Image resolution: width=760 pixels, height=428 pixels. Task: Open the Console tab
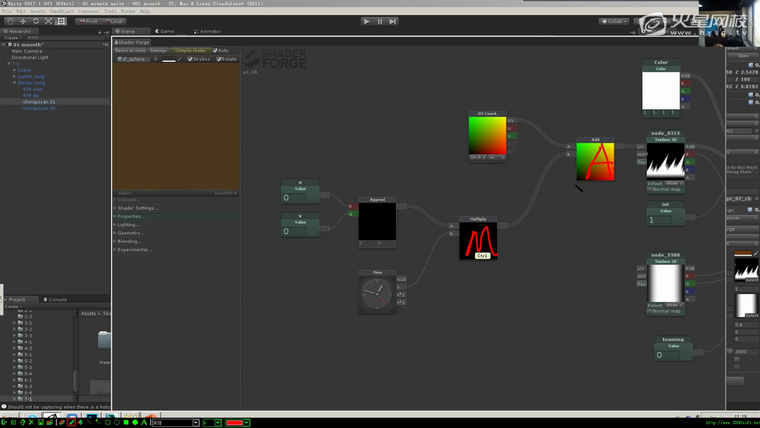point(56,299)
